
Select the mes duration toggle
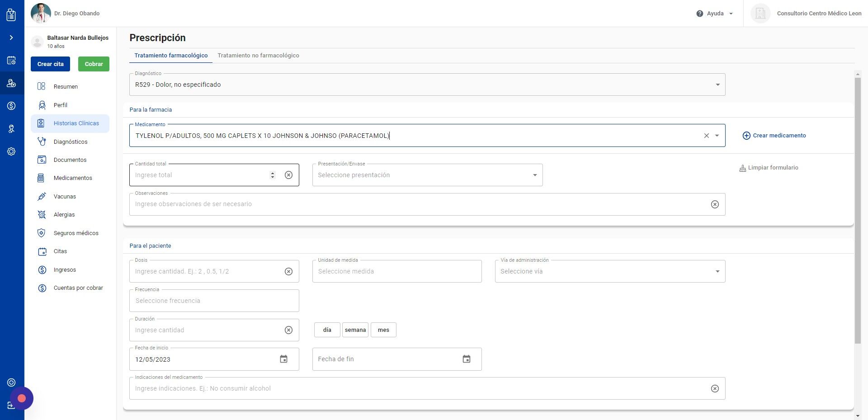click(383, 330)
